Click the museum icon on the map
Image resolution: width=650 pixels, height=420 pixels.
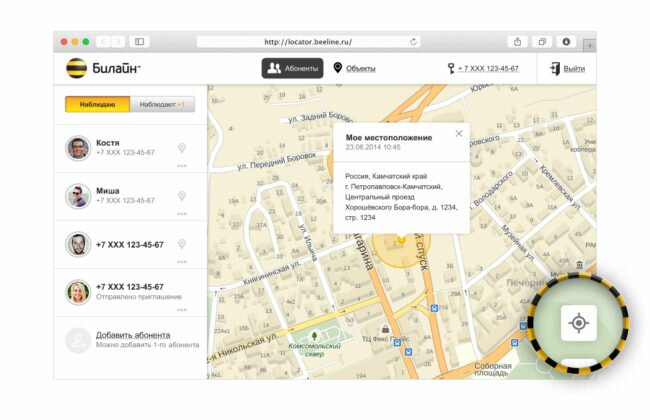pyautogui.click(x=580, y=265)
